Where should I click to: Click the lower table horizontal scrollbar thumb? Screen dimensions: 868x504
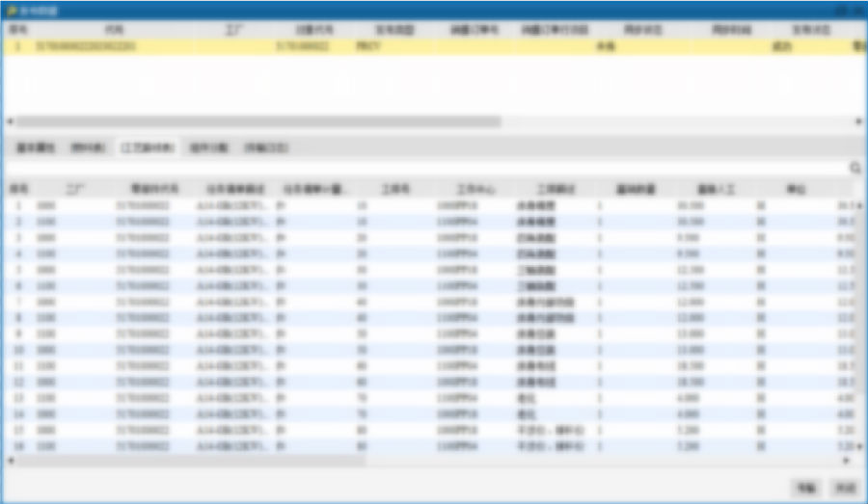click(190, 461)
